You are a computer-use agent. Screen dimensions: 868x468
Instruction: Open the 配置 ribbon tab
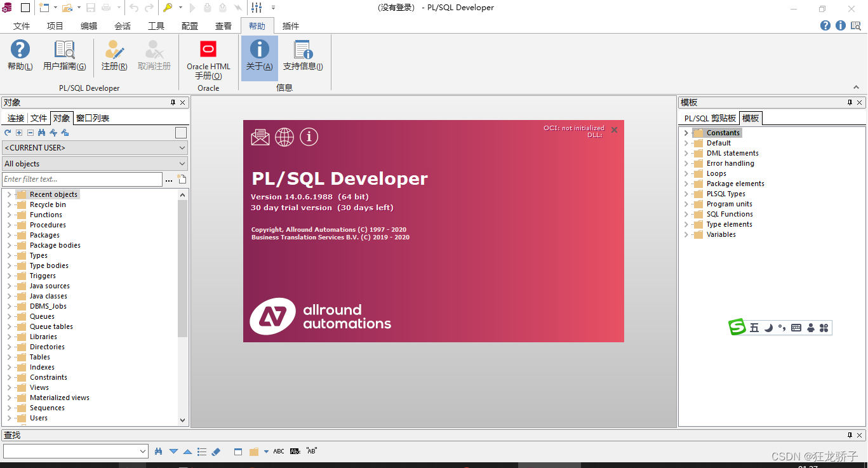[x=190, y=26]
